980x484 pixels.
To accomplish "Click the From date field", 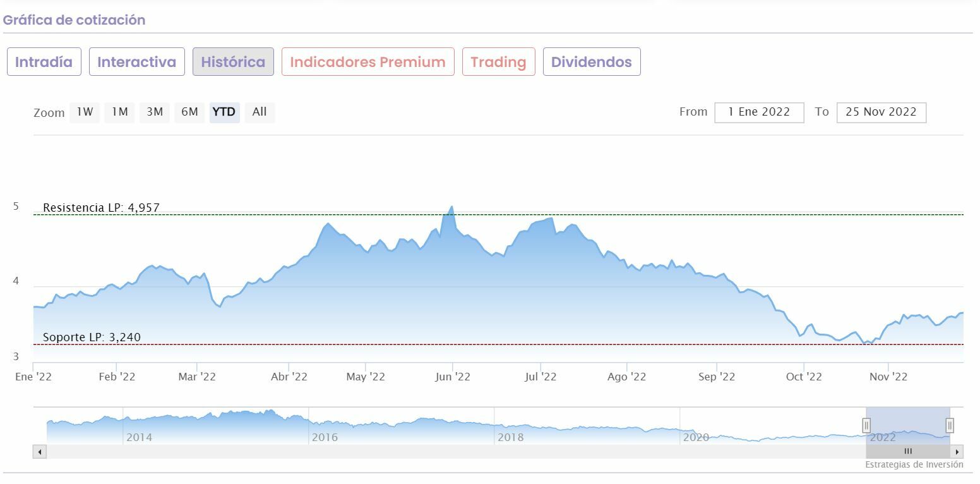I will [x=759, y=112].
